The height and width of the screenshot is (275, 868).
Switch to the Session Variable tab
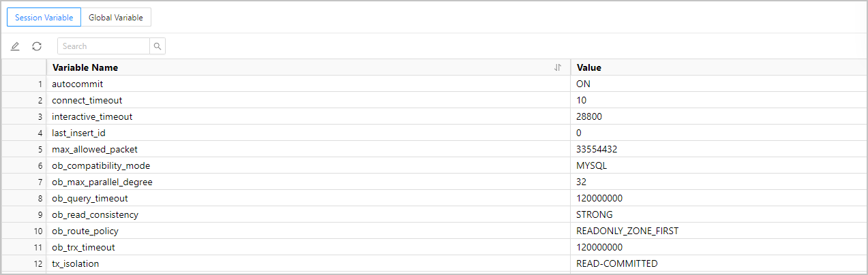tap(44, 18)
